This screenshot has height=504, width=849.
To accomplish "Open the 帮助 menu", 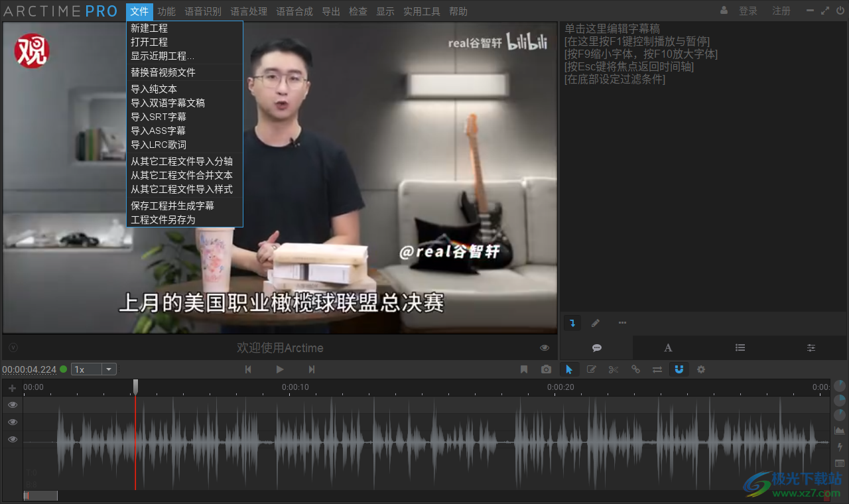I will pyautogui.click(x=458, y=11).
